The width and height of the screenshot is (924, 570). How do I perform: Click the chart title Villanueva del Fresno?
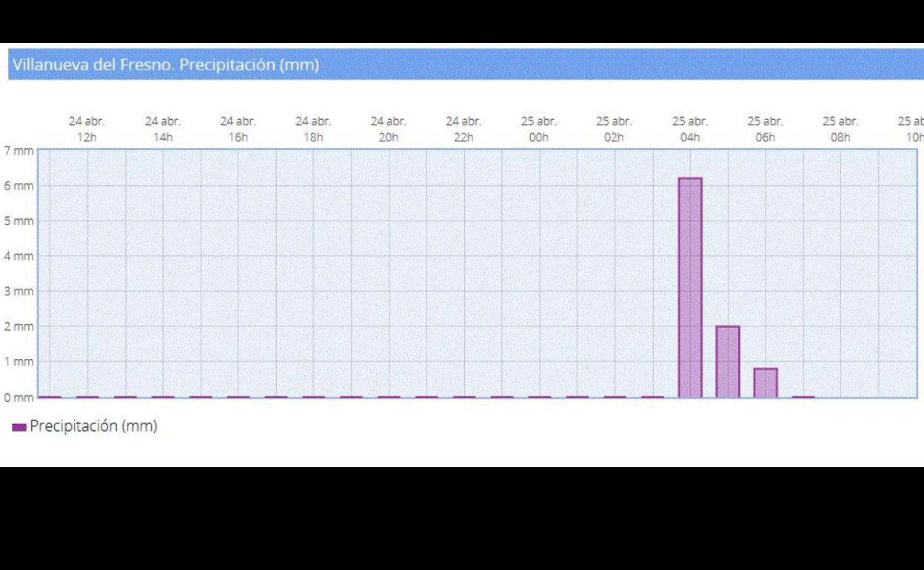pos(165,65)
